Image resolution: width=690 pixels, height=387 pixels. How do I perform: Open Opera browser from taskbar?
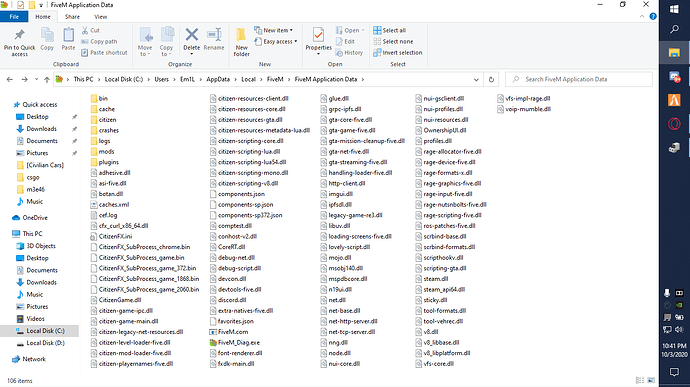[674, 124]
